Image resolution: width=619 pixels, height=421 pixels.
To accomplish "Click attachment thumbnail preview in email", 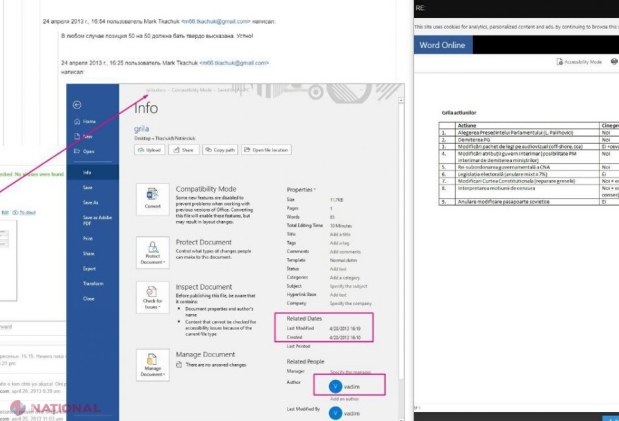I will [x=8, y=261].
